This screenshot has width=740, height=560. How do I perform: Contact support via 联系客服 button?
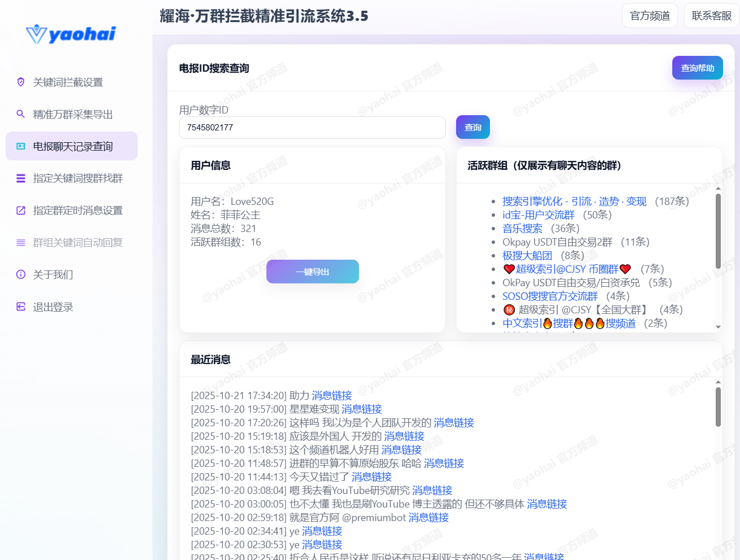click(711, 16)
